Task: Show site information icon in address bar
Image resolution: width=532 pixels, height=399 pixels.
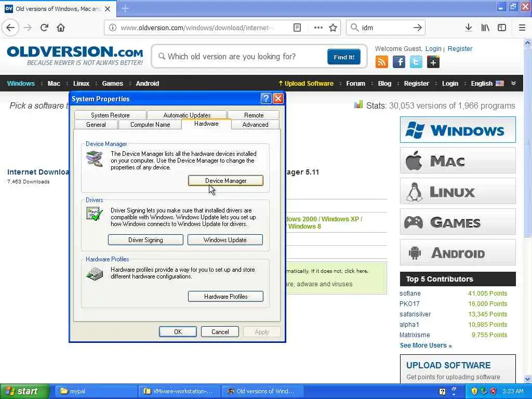Action: [112, 28]
